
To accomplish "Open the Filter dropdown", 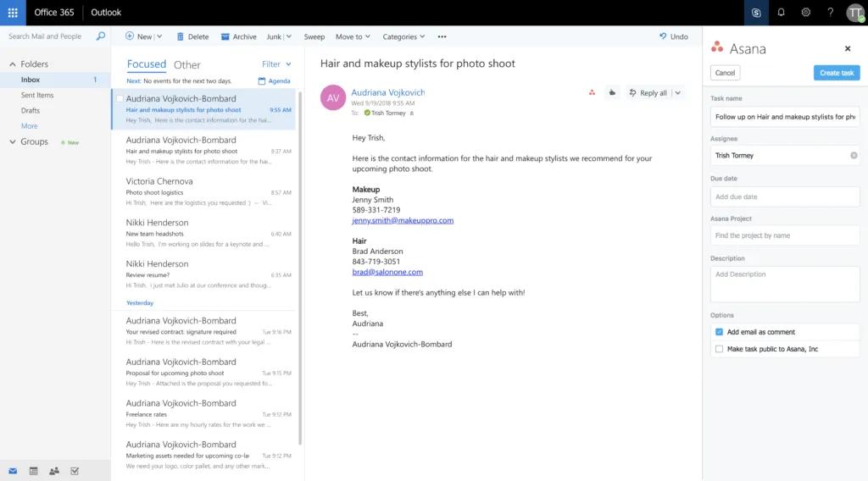I will point(276,64).
